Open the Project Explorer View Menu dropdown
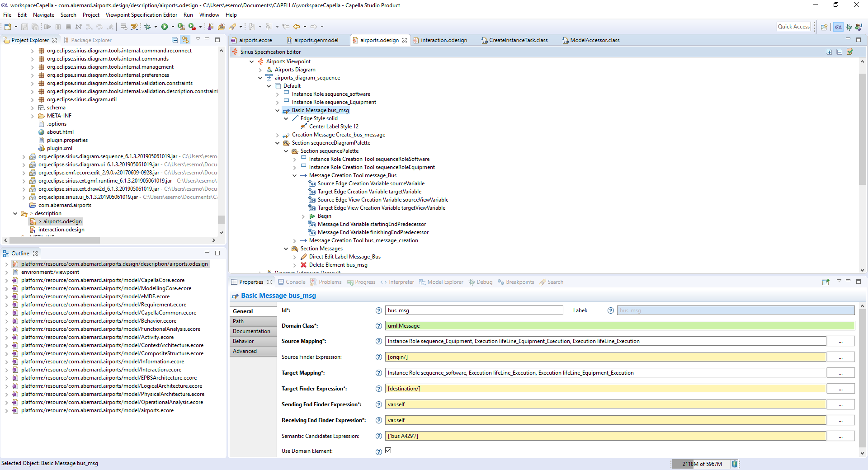The width and height of the screenshot is (868, 470). 198,39
